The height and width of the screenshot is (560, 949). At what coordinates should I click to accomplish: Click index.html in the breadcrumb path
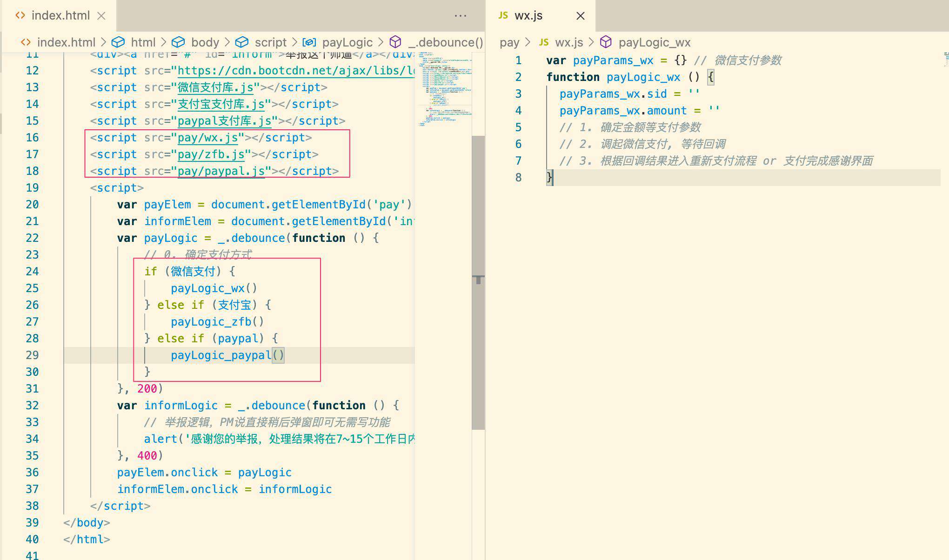[66, 42]
